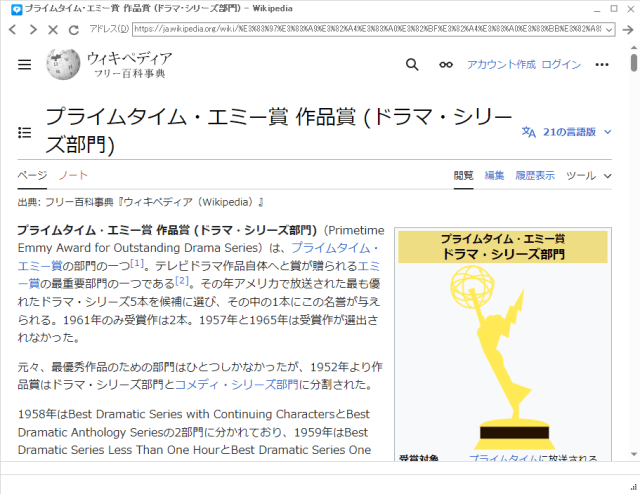Toggle the table of contents icon
The width and height of the screenshot is (640, 494).
tap(24, 132)
